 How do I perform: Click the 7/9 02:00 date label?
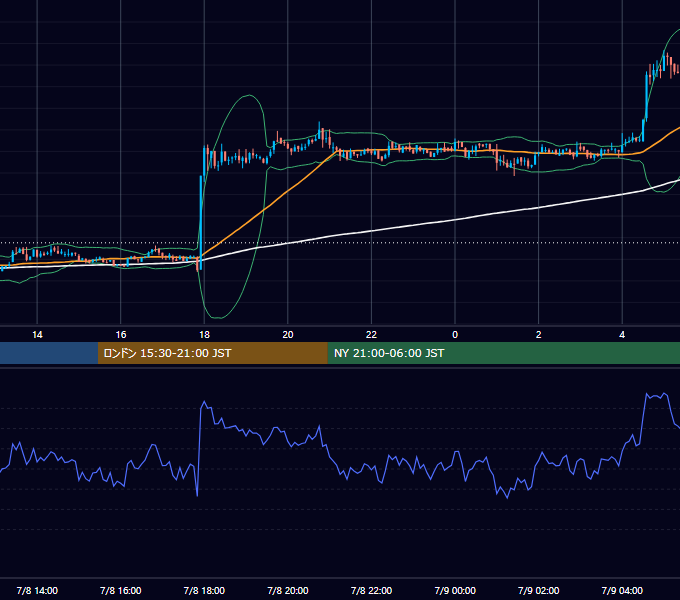539,590
